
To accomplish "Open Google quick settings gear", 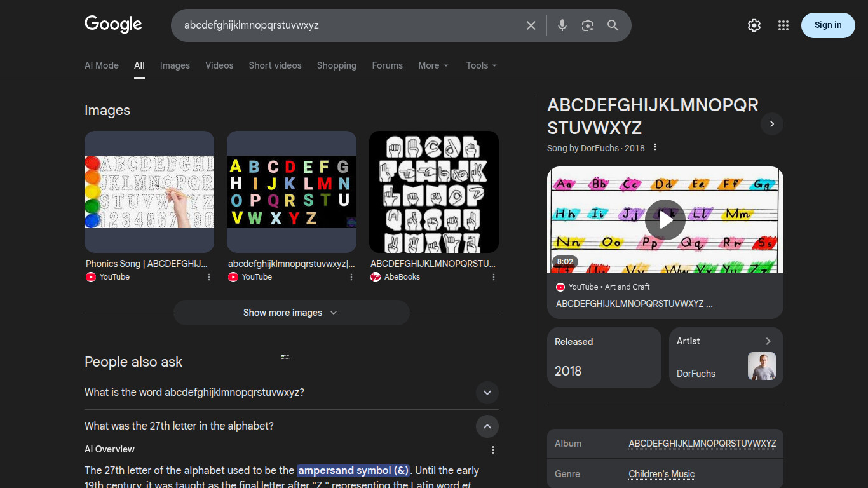I will pyautogui.click(x=754, y=25).
